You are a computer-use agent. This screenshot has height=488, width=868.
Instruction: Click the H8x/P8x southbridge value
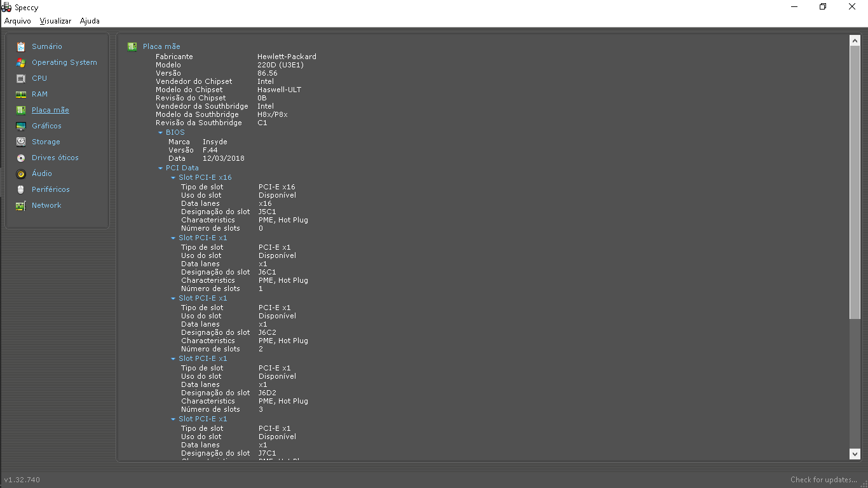pos(273,114)
